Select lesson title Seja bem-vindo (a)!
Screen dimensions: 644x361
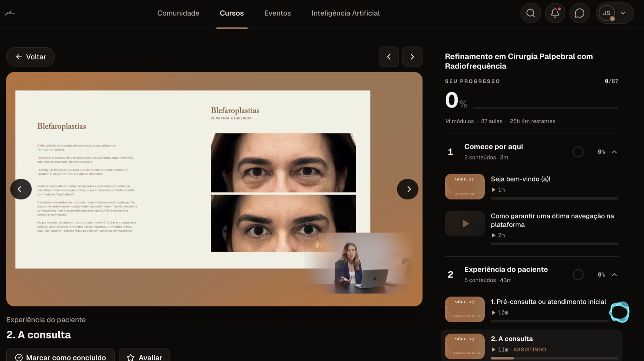tap(521, 179)
